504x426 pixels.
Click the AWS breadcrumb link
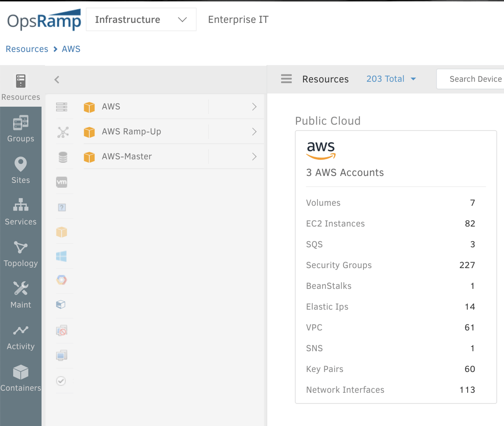71,49
